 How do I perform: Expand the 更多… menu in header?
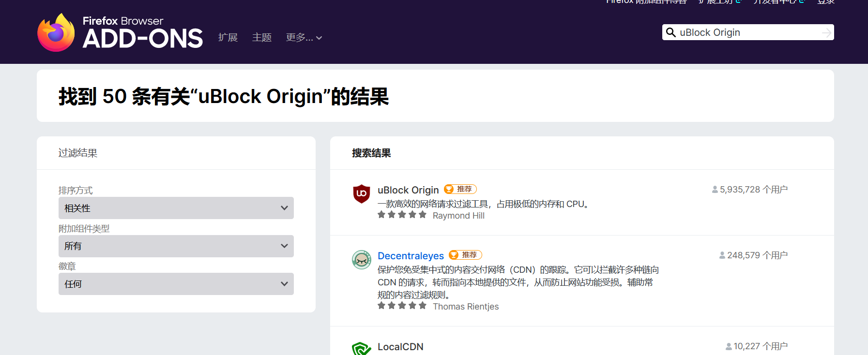tap(304, 38)
